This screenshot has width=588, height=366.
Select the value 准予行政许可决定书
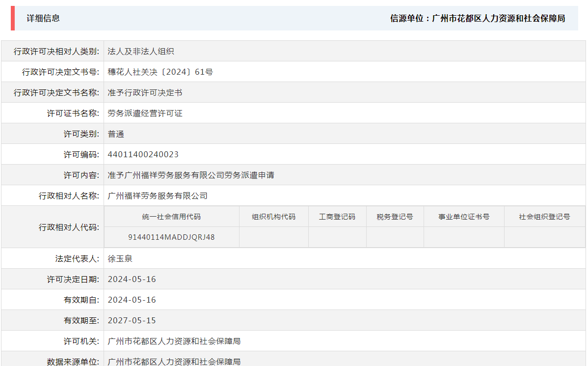point(145,93)
